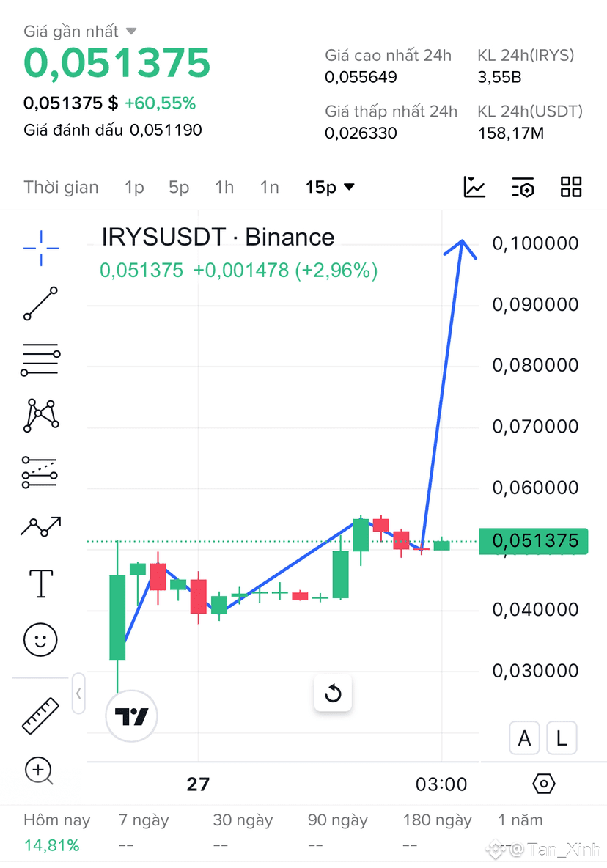Screen dimensions: 607x868
Task: Select the trend line drawing tool
Action: pos(40,304)
